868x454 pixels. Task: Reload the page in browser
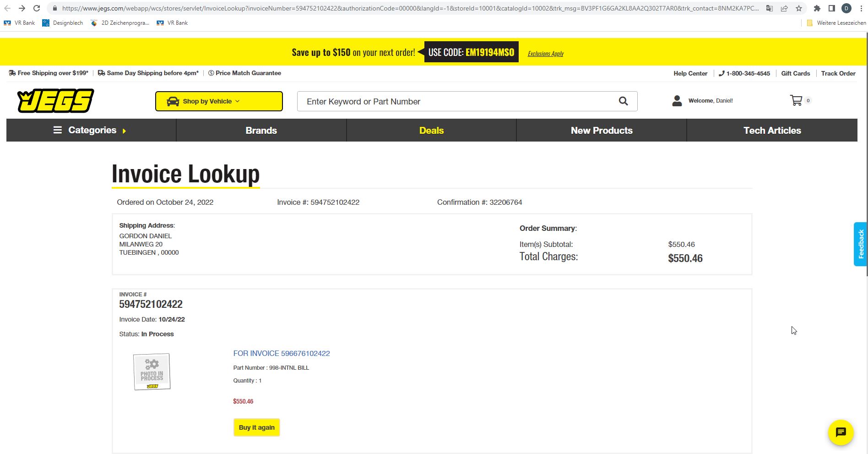point(37,8)
